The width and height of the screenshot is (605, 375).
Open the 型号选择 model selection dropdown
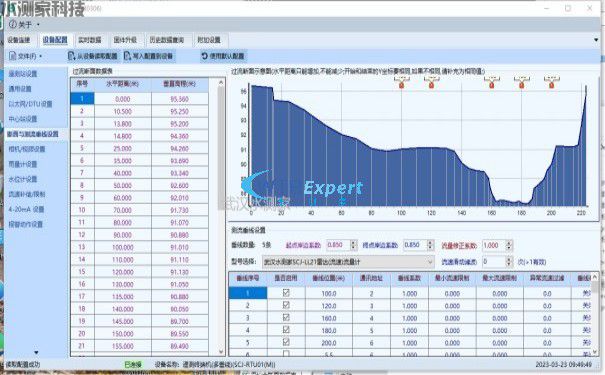348,262
